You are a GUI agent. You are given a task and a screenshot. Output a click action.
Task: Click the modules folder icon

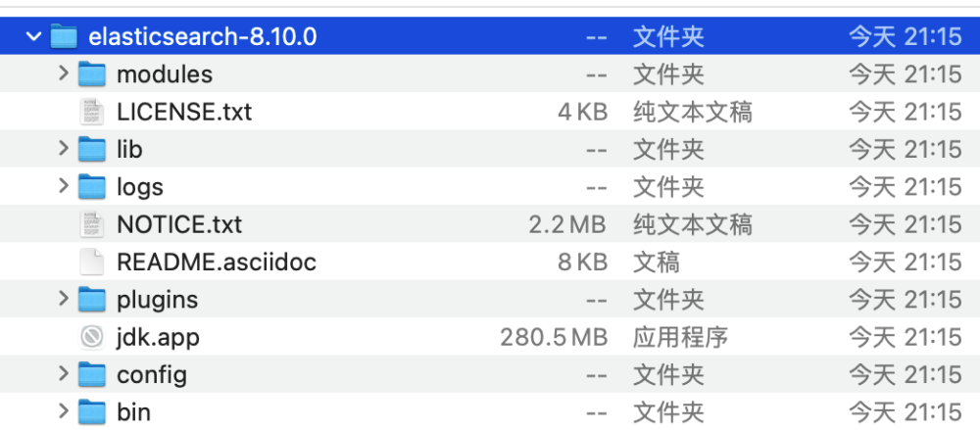click(x=91, y=74)
